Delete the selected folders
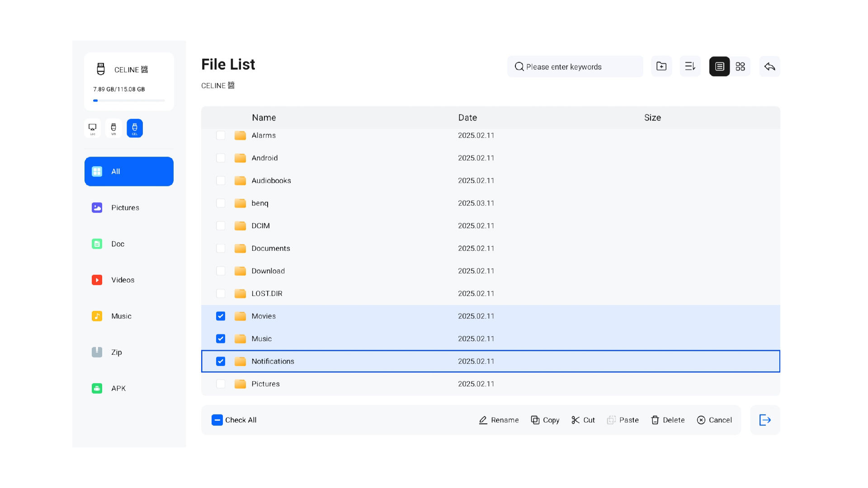Viewport: 868px width, 488px height. tap(668, 420)
